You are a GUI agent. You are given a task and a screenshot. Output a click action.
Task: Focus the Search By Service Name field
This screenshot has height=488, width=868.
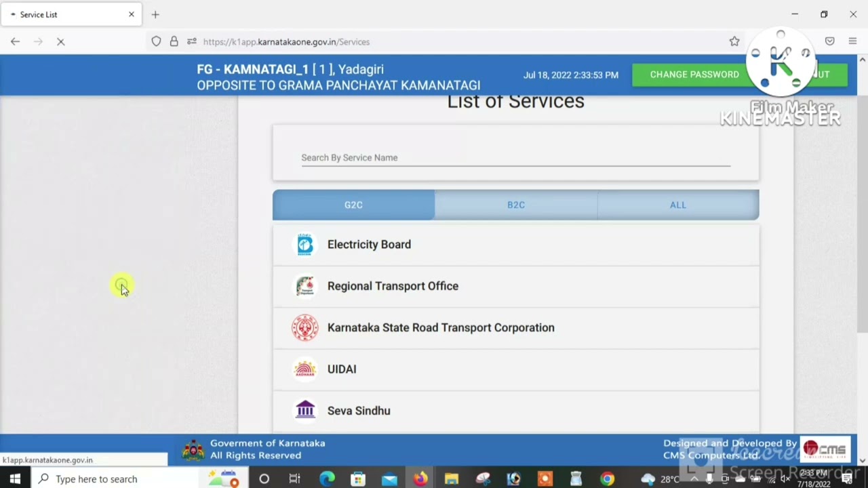[x=515, y=157]
